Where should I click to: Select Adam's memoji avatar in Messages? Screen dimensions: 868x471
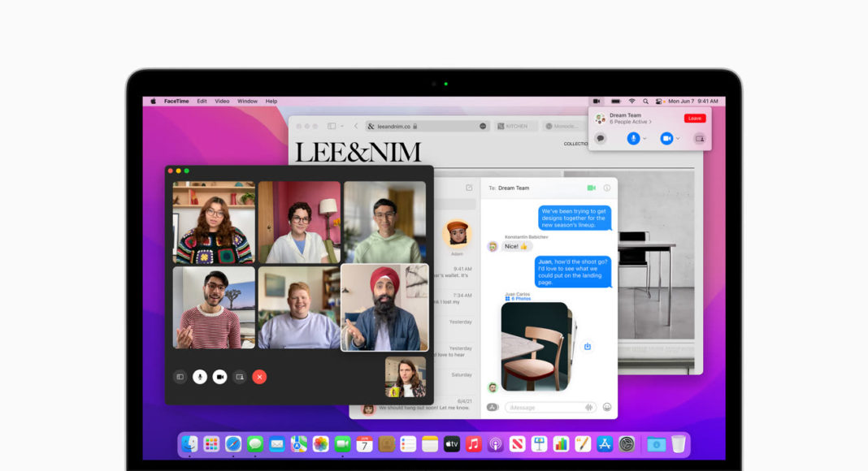pos(457,234)
